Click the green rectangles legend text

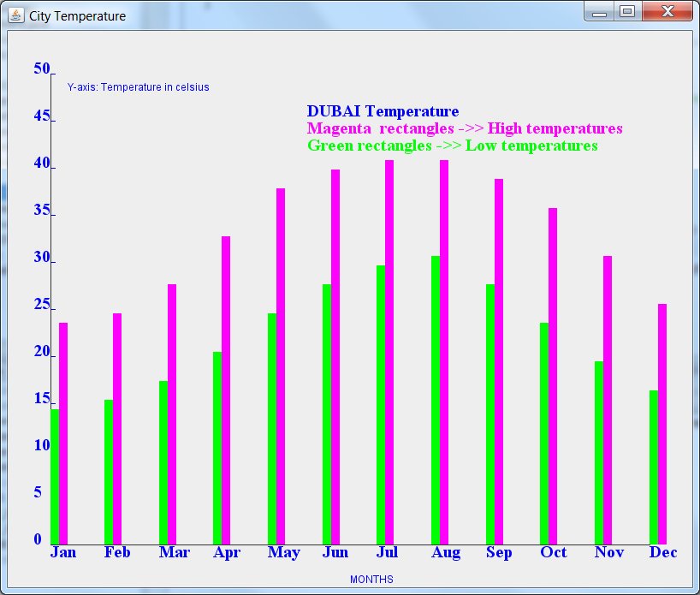pyautogui.click(x=452, y=146)
